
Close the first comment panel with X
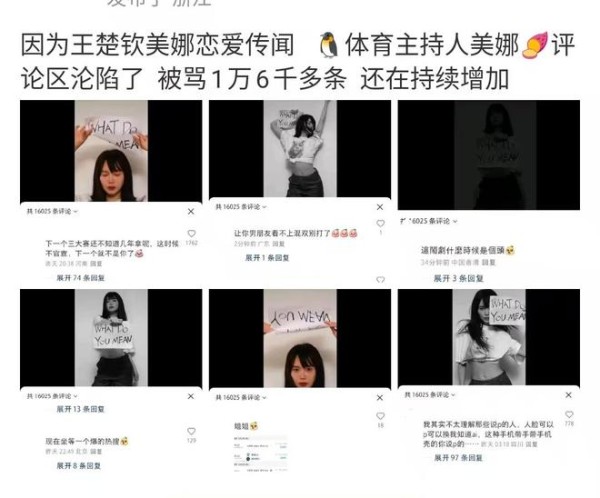tap(191, 211)
